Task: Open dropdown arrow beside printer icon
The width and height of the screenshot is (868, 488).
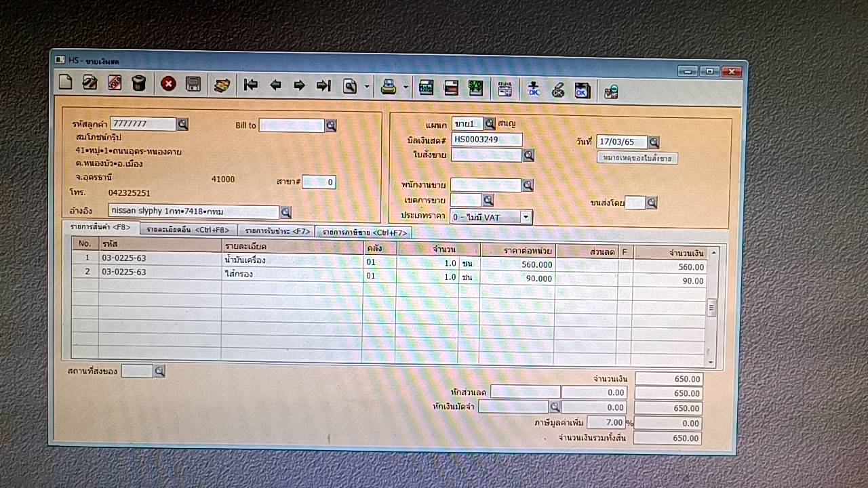Action: [x=406, y=87]
